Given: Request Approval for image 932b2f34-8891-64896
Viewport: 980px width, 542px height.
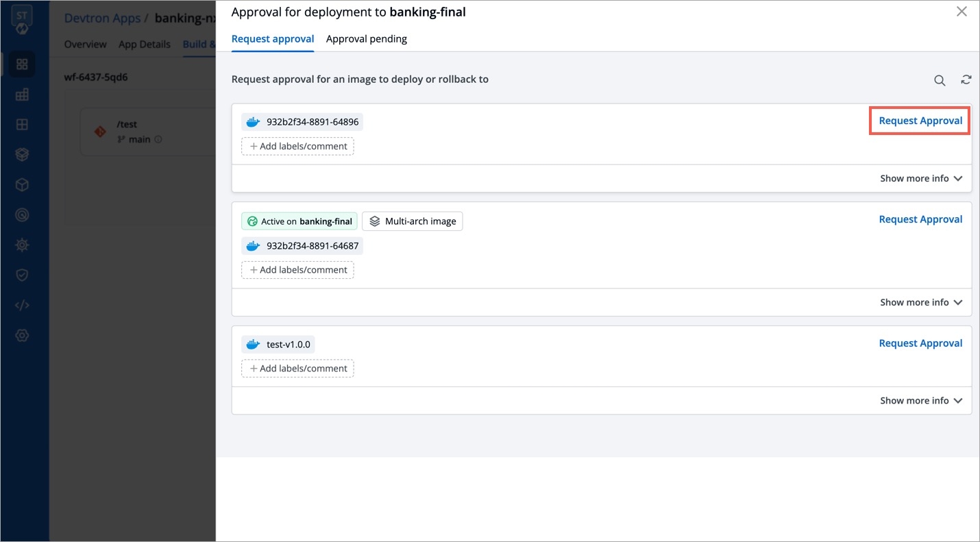Looking at the screenshot, I should [920, 121].
